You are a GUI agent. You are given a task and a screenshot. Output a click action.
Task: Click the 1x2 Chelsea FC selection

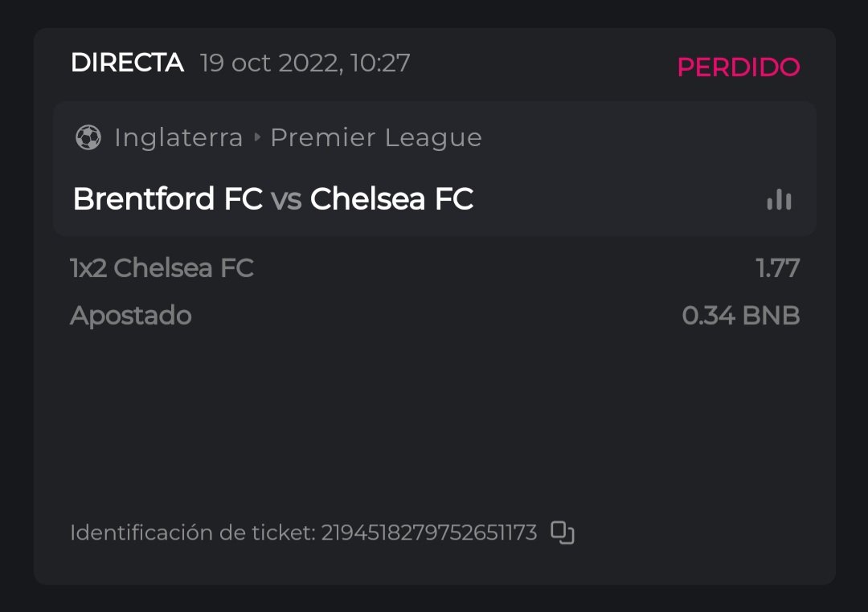[x=162, y=268]
